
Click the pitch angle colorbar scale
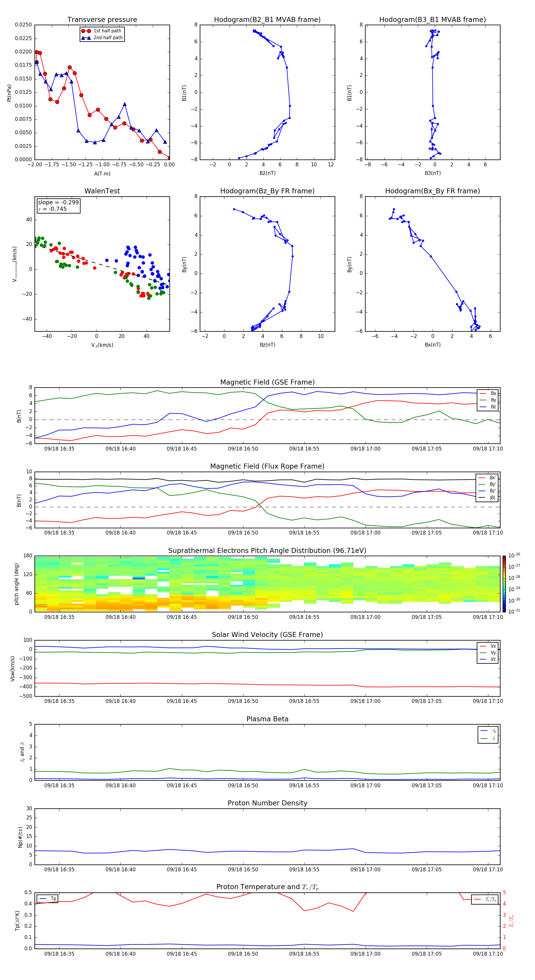click(504, 584)
